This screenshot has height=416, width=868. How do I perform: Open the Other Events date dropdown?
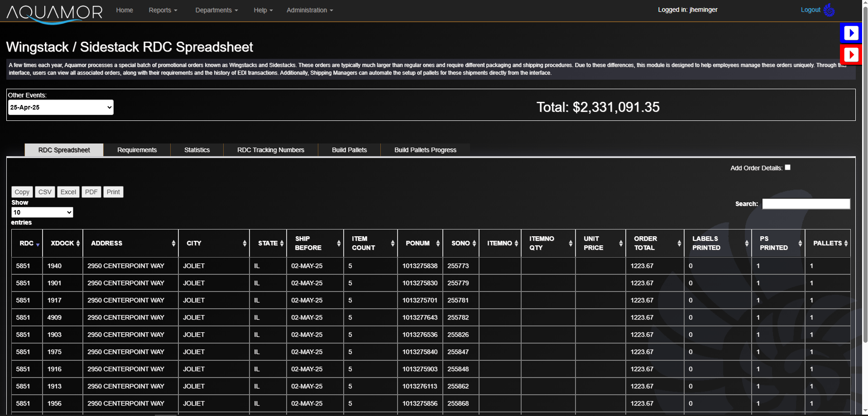pyautogui.click(x=60, y=107)
